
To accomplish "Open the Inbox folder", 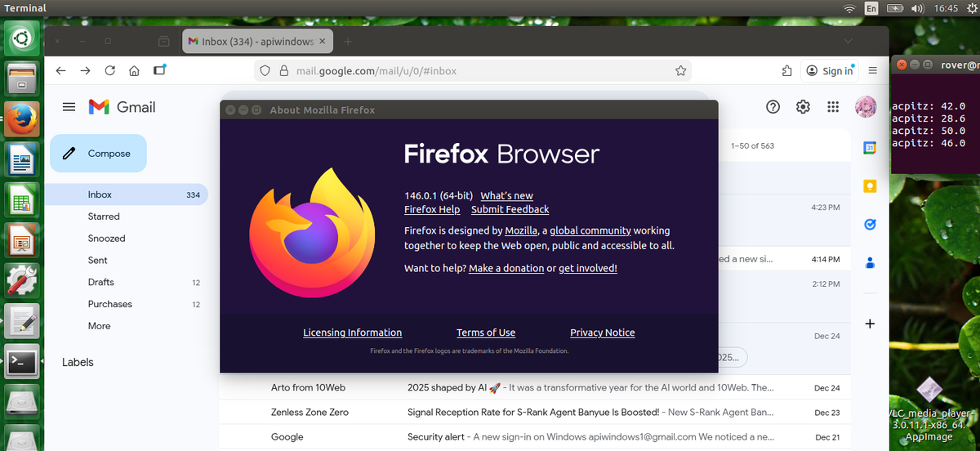I will click(x=127, y=194).
